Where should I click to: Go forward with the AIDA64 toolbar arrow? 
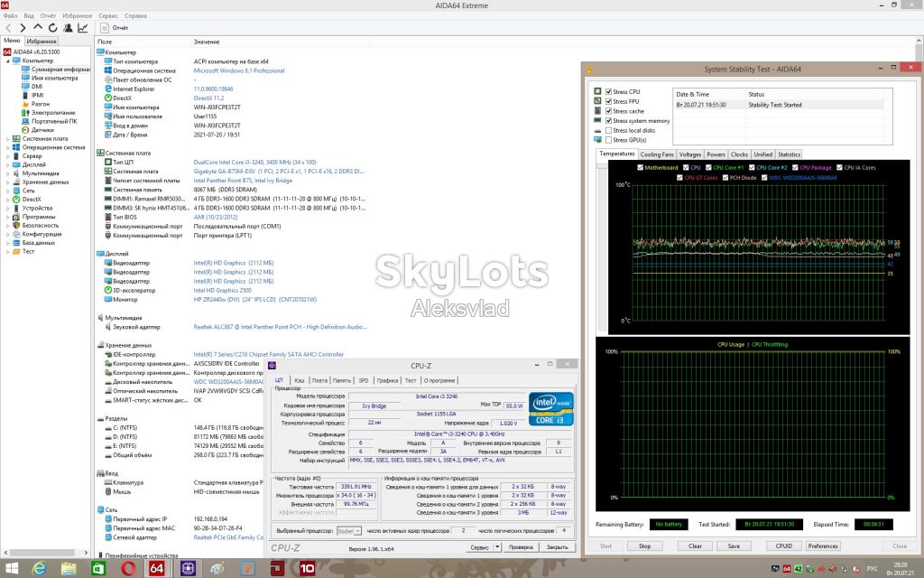pos(23,28)
